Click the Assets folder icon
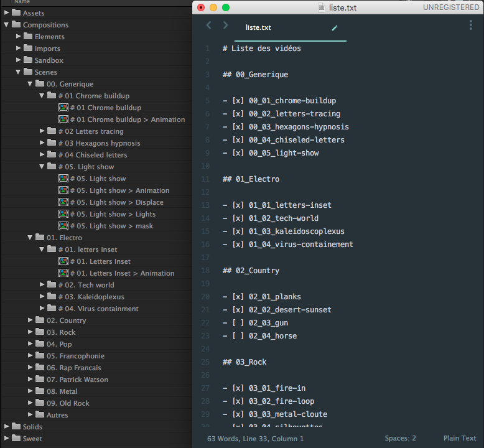Screen dimensions: 484x448 click(16, 12)
